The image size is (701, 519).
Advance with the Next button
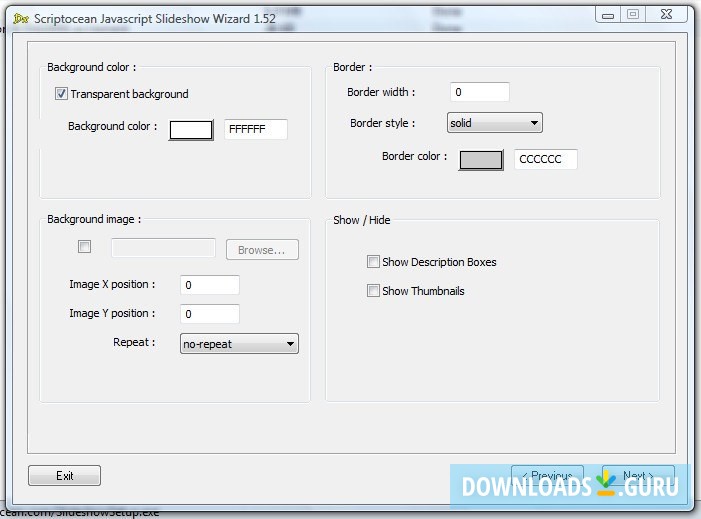[638, 476]
